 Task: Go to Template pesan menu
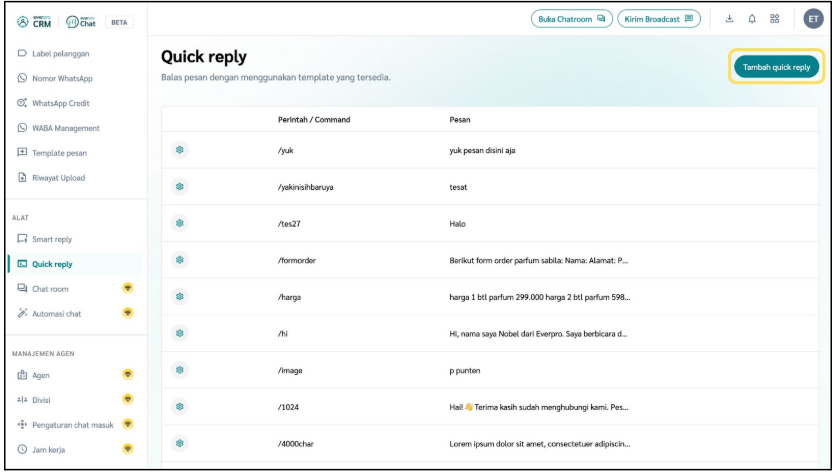coord(59,153)
